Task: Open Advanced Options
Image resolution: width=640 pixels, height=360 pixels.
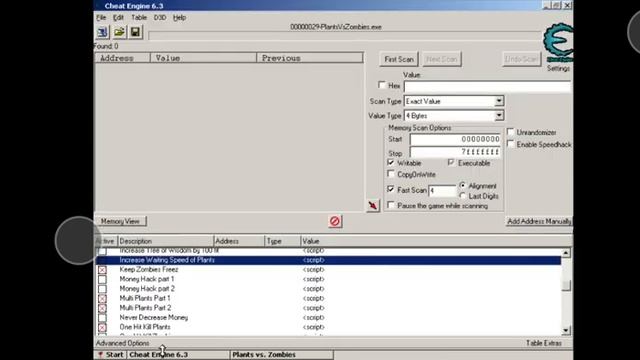Action: point(122,343)
